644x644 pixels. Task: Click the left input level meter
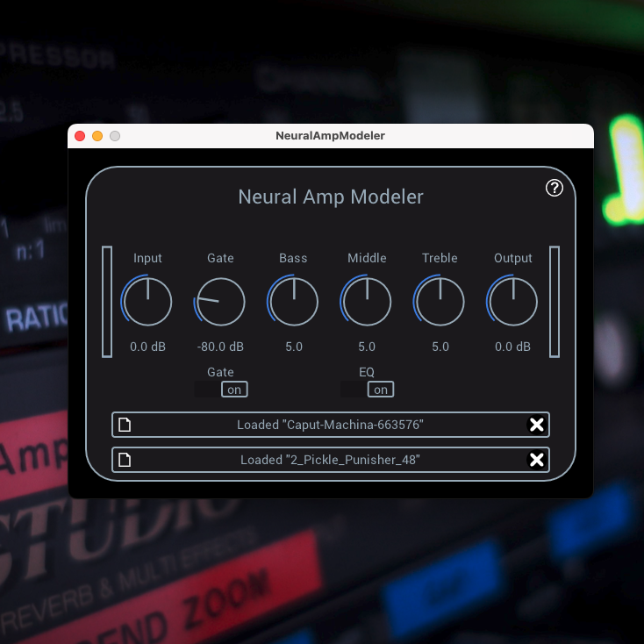[x=107, y=302]
